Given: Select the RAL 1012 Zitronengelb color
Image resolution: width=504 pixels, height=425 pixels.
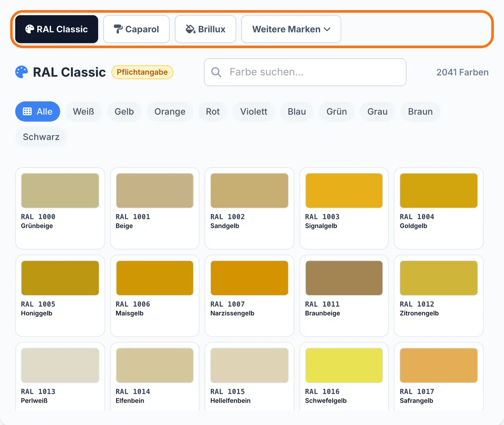Looking at the screenshot, I should pyautogui.click(x=439, y=296).
